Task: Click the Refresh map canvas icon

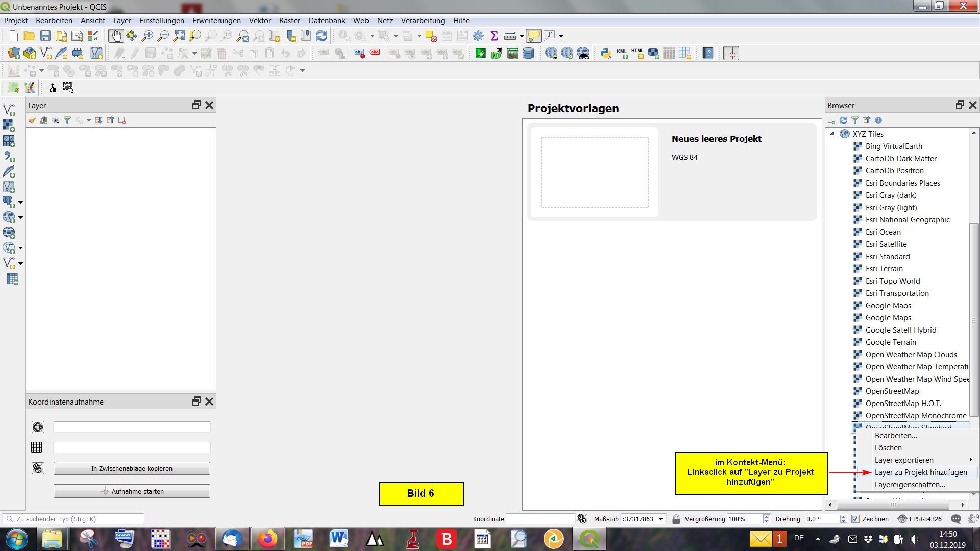Action: tap(322, 36)
